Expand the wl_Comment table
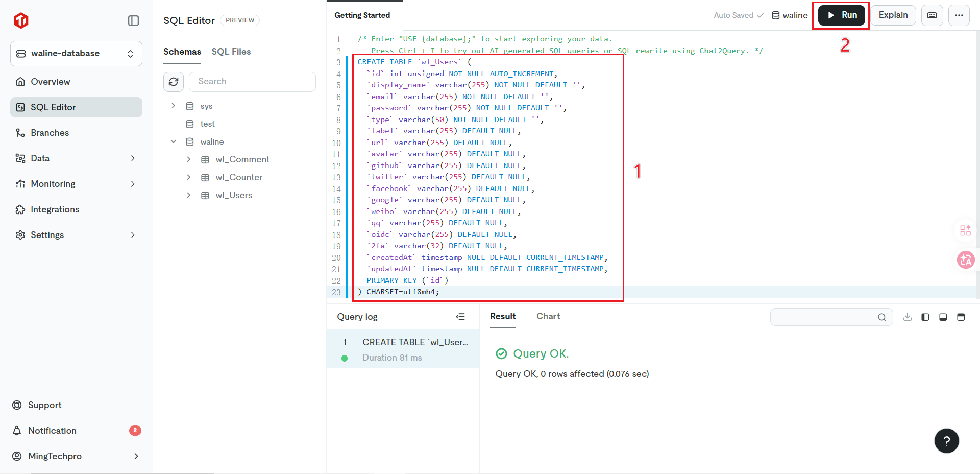 pyautogui.click(x=189, y=159)
